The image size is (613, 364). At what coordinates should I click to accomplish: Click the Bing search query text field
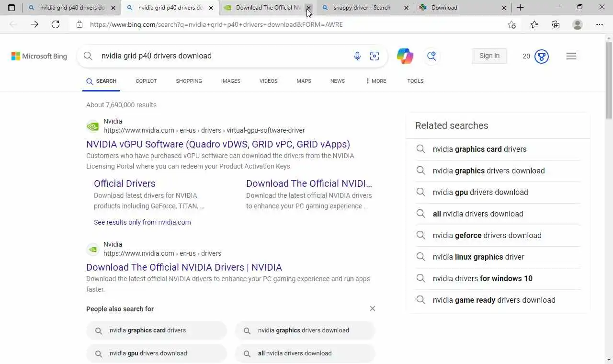click(x=223, y=56)
